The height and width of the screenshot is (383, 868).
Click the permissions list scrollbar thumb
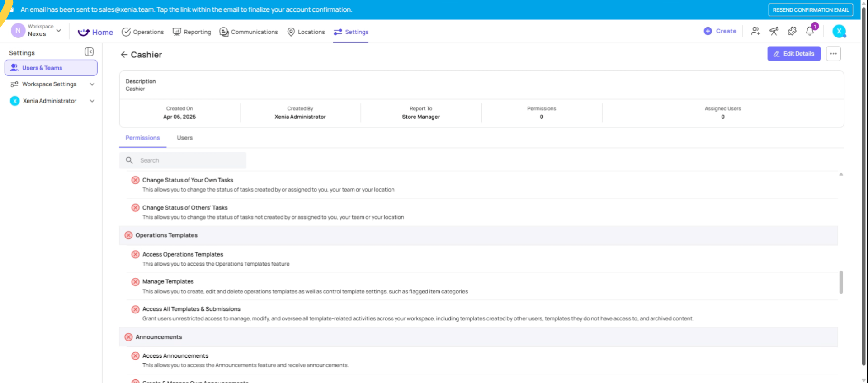[x=841, y=282]
